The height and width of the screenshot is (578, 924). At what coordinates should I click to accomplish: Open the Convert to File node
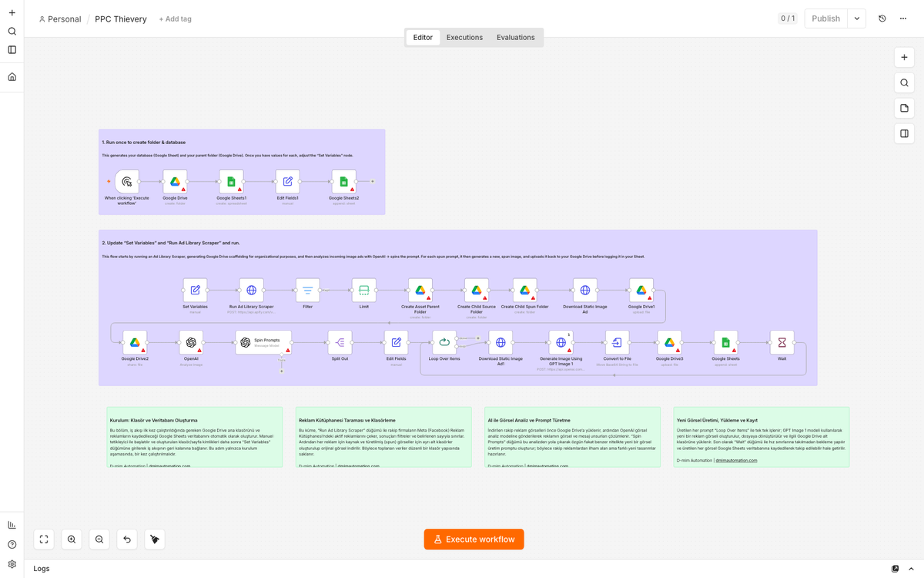[617, 343]
